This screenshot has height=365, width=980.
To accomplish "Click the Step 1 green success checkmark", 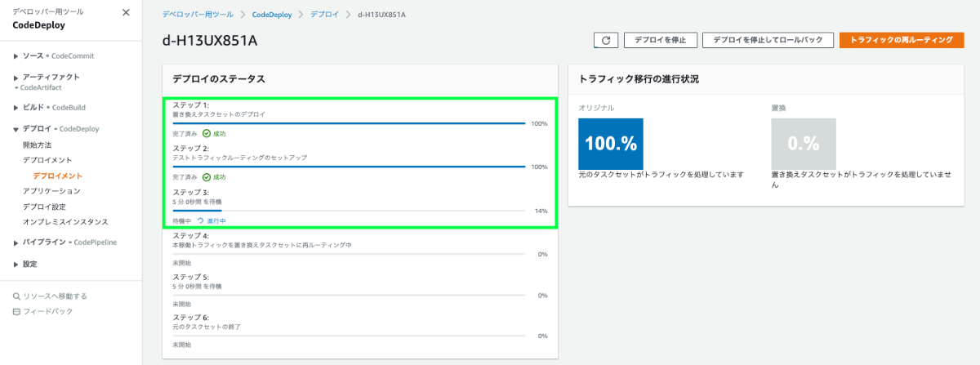I will pyautogui.click(x=206, y=133).
